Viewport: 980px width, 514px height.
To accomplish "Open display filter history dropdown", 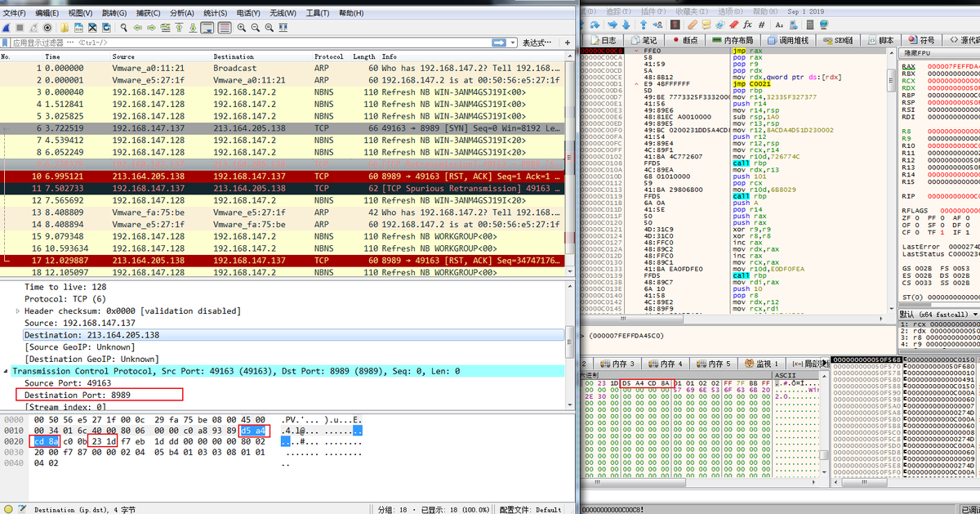I will click(x=512, y=42).
